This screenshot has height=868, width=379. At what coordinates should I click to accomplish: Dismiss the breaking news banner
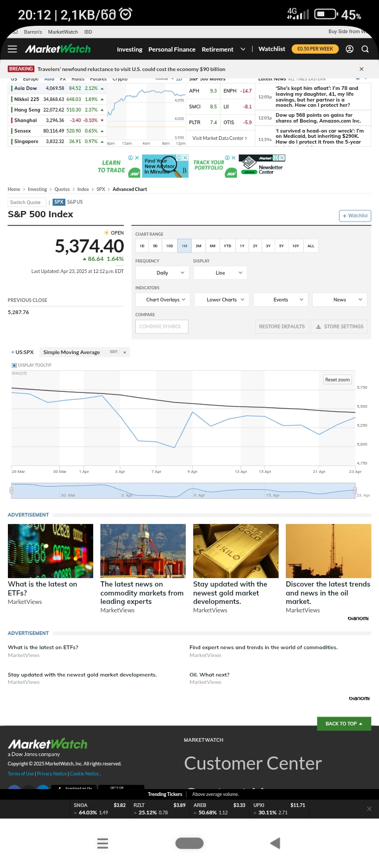click(x=362, y=69)
